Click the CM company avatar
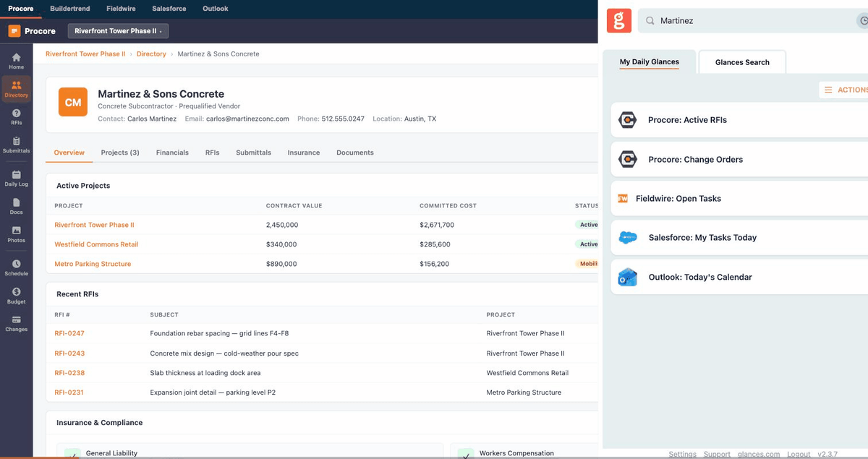This screenshot has height=459, width=868. pos(73,103)
